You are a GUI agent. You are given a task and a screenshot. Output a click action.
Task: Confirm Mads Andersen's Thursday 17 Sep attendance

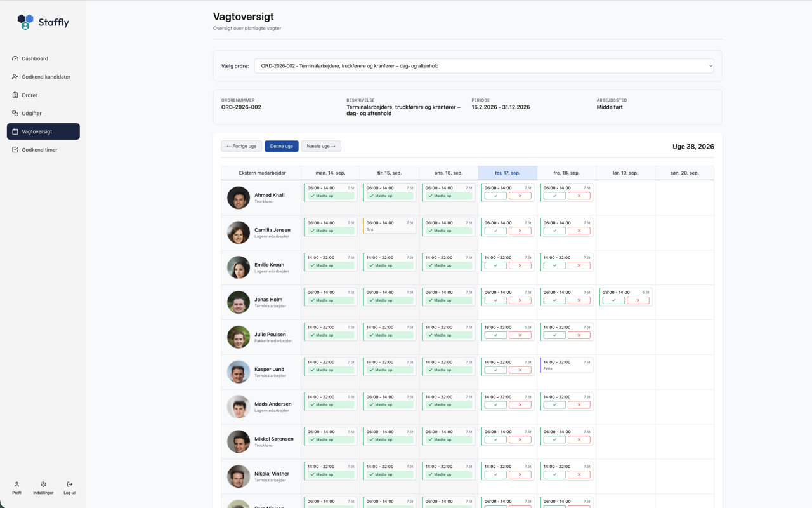495,404
